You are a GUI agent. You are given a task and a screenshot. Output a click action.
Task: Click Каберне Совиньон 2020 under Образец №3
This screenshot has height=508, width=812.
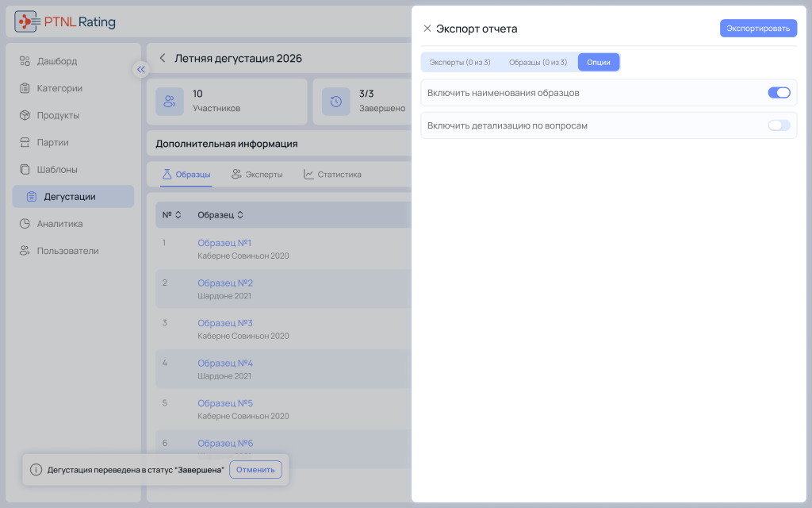(x=243, y=336)
